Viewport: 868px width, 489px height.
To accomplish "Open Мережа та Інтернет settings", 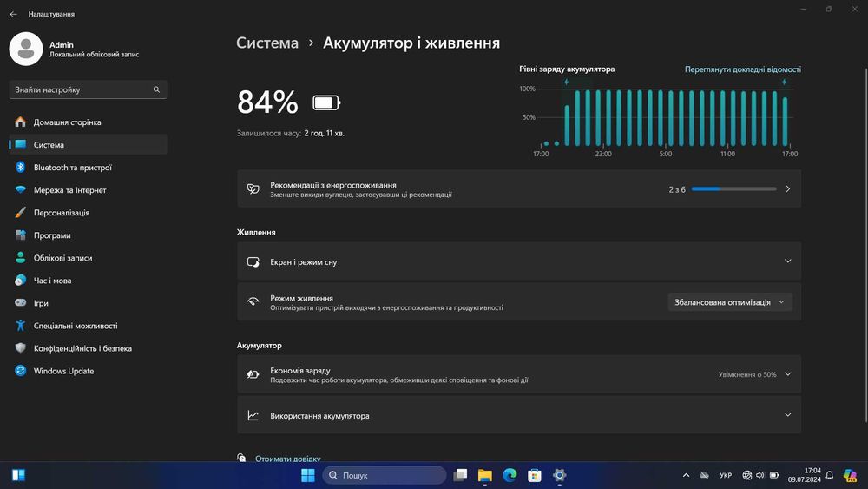I will 88,190.
